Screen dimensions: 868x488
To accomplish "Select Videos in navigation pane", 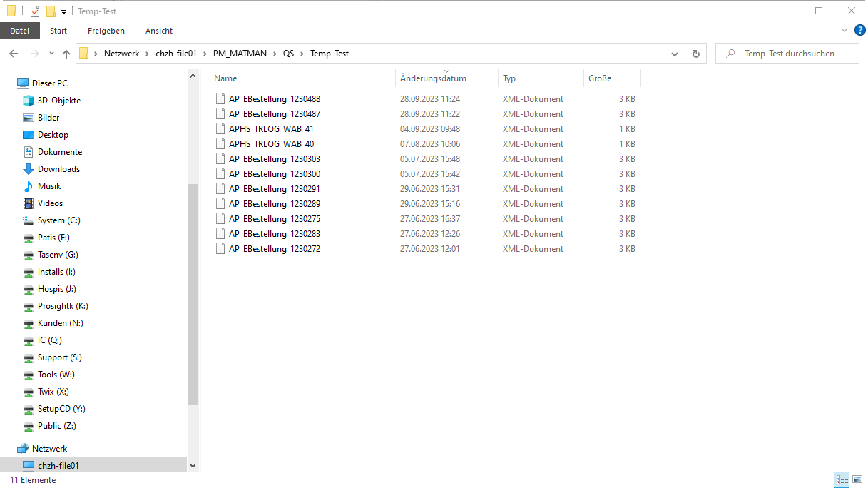I will 50,203.
